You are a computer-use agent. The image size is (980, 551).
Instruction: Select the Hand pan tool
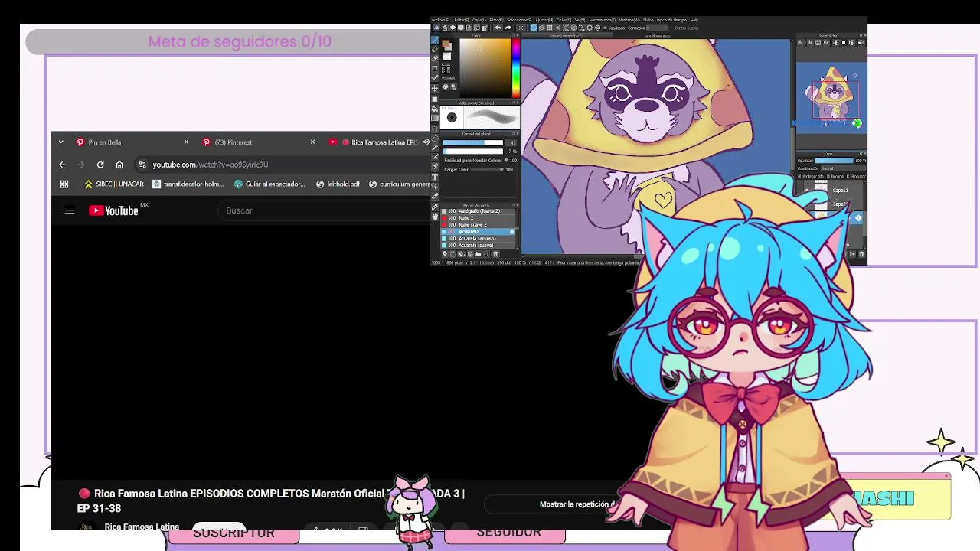point(435,217)
